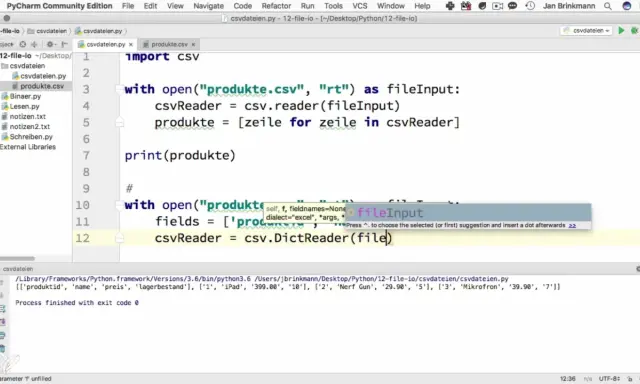Start debugging with the green bug icon
This screenshot has width=640, height=384.
pyautogui.click(x=635, y=31)
